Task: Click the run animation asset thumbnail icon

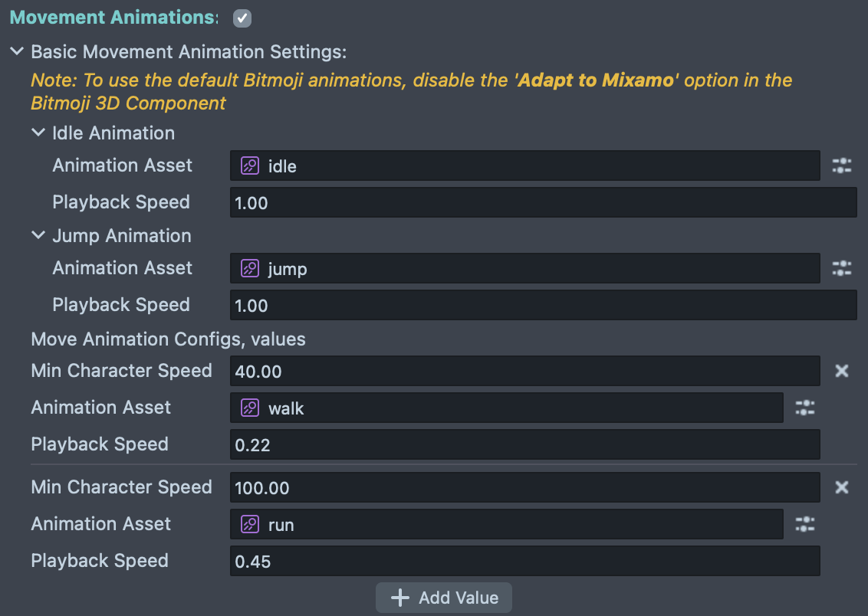Action: point(248,524)
